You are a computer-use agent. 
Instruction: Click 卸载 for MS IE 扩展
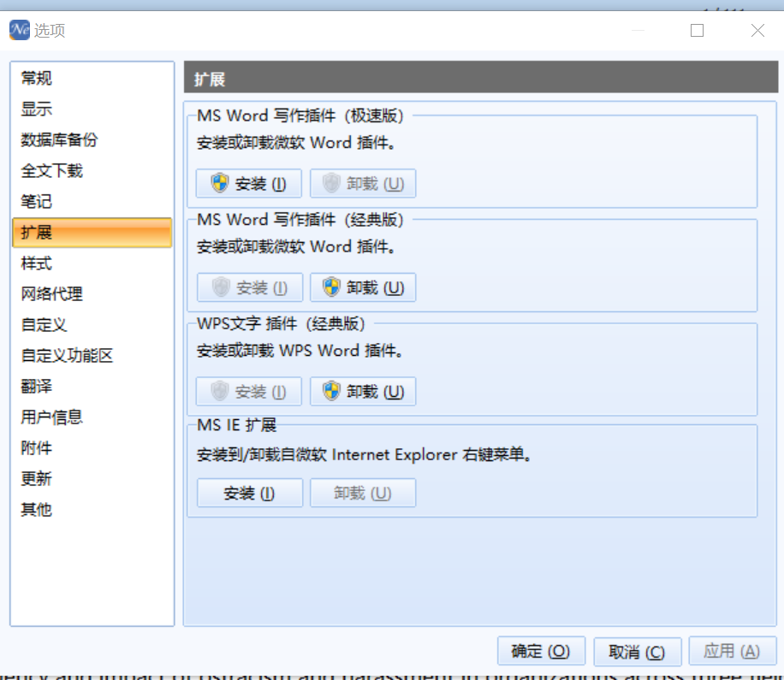click(363, 494)
